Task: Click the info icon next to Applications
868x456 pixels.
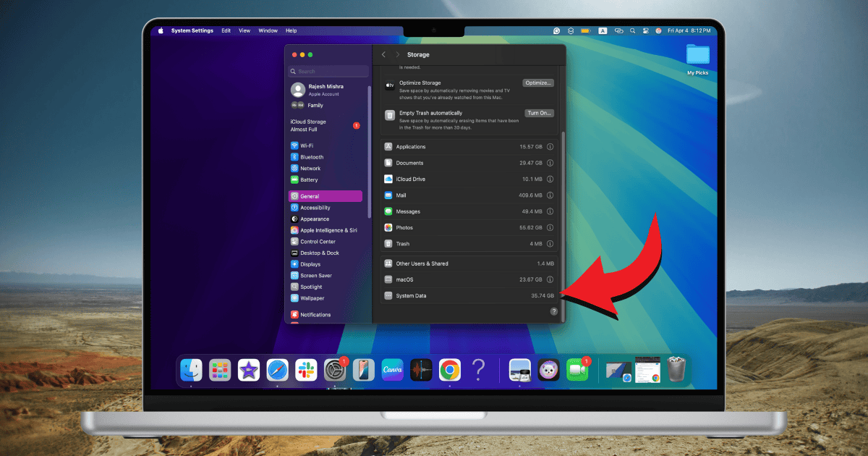Action: (x=550, y=147)
